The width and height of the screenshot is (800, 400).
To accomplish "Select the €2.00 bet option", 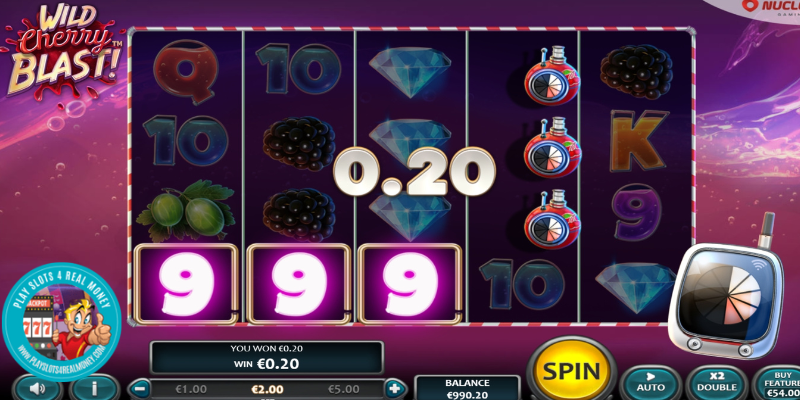I will point(267,389).
